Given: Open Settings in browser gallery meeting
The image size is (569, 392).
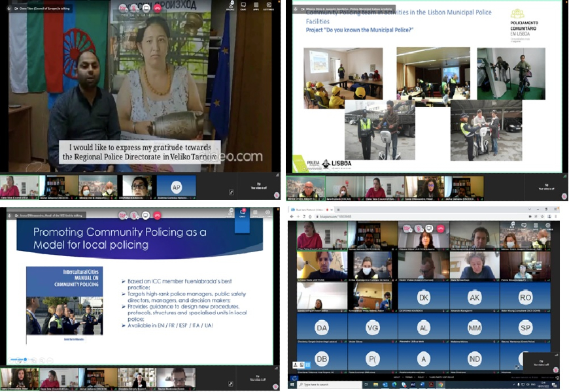Looking at the screenshot, I should (548, 226).
